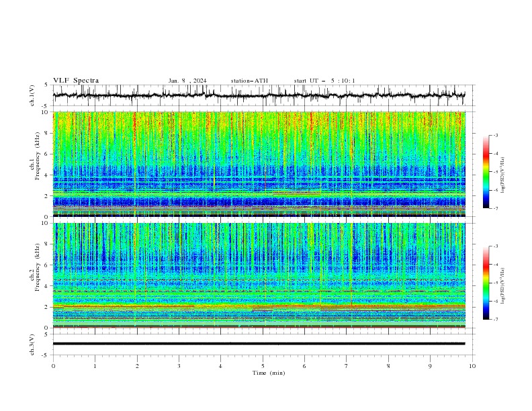Image resolution: width=532 pixels, height=411 pixels.
Task: Click the "-5" tick on ch.2 color bar
Action: click(496, 283)
